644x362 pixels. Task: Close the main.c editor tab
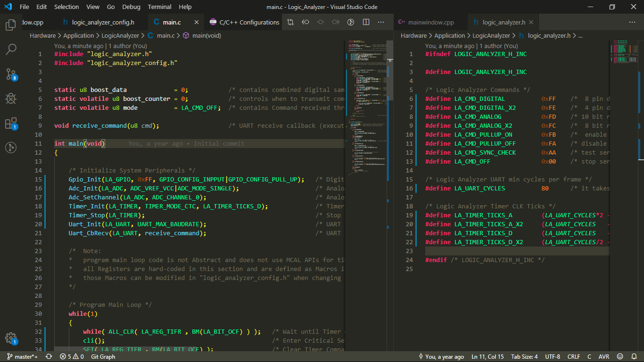pos(197,22)
